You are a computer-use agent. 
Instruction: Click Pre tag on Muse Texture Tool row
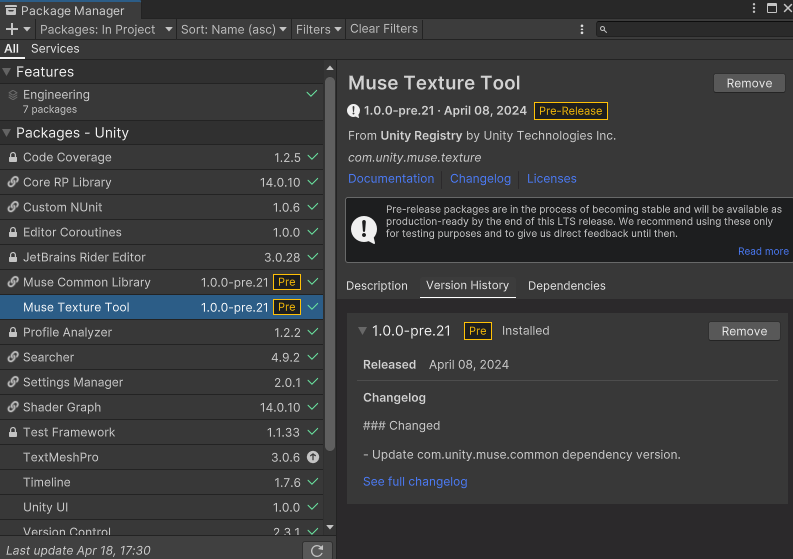pyautogui.click(x=287, y=307)
